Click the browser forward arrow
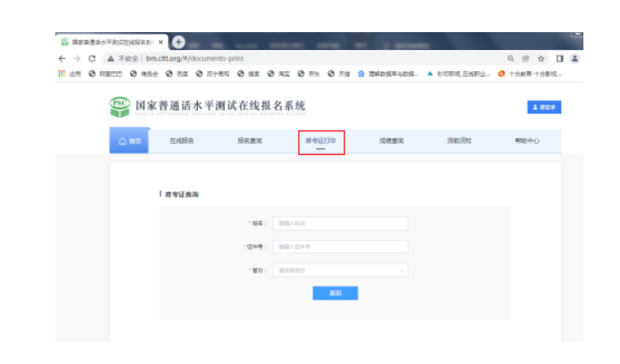 coord(77,59)
